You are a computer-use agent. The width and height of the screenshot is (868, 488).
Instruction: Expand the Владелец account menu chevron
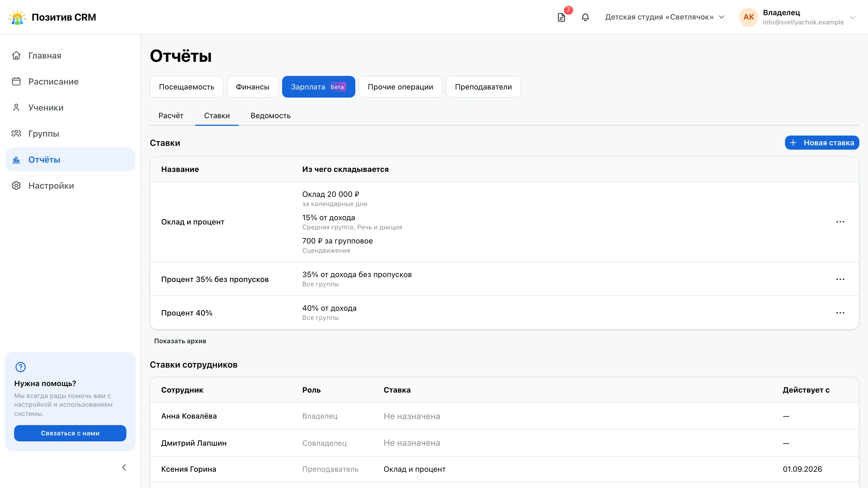click(853, 18)
